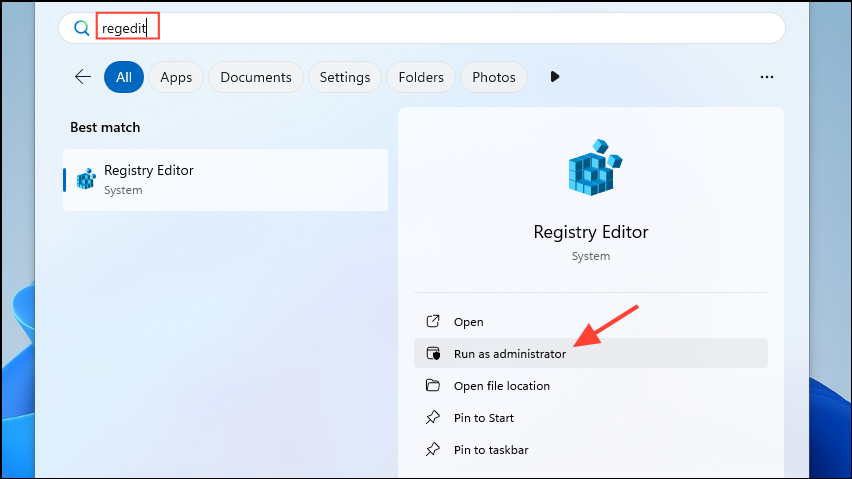This screenshot has width=852, height=479.
Task: Switch to the Settings filter
Action: point(345,77)
